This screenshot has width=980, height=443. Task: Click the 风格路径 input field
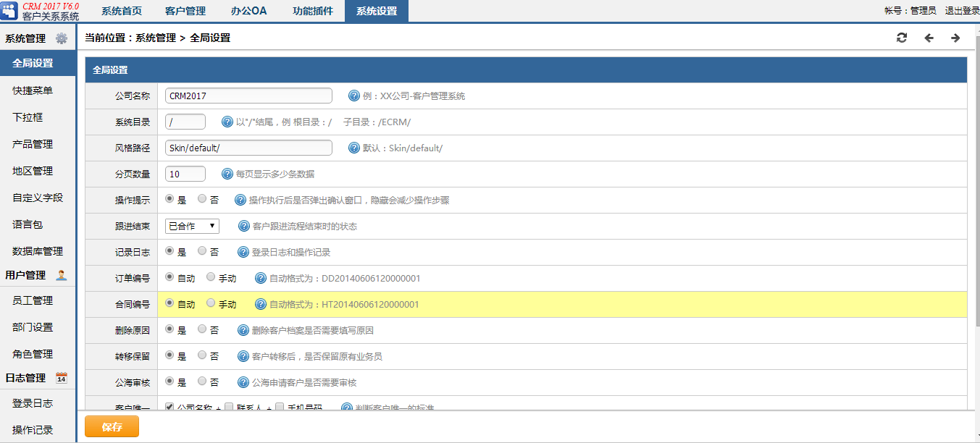[x=248, y=148]
